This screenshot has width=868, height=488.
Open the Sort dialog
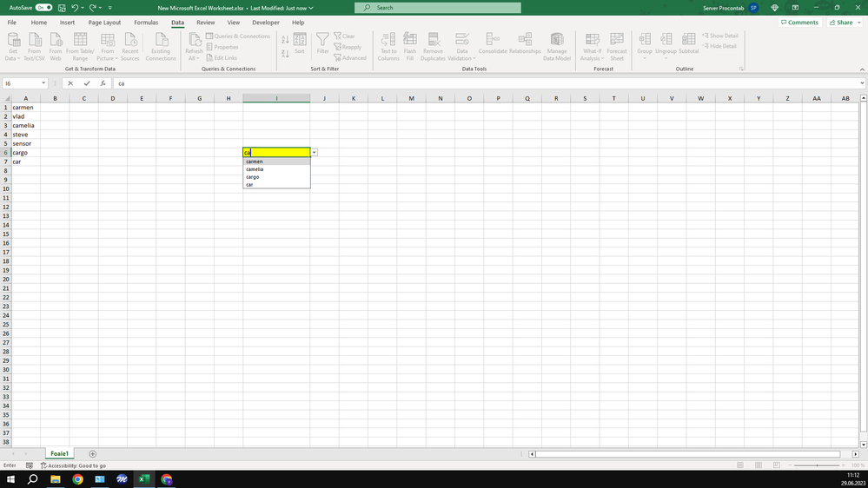click(x=300, y=43)
